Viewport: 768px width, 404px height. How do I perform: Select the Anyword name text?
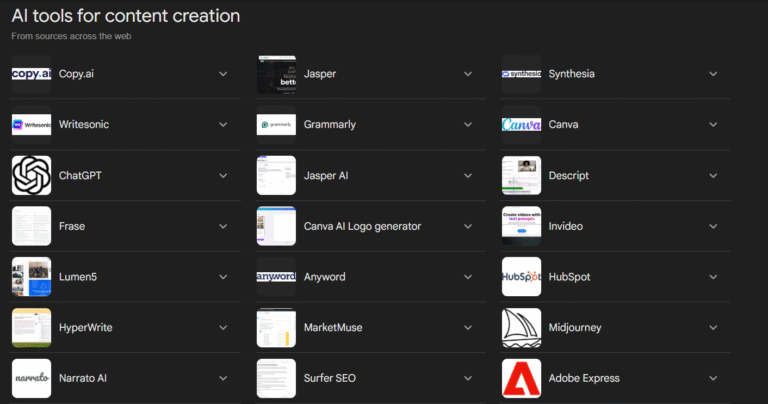click(x=324, y=277)
